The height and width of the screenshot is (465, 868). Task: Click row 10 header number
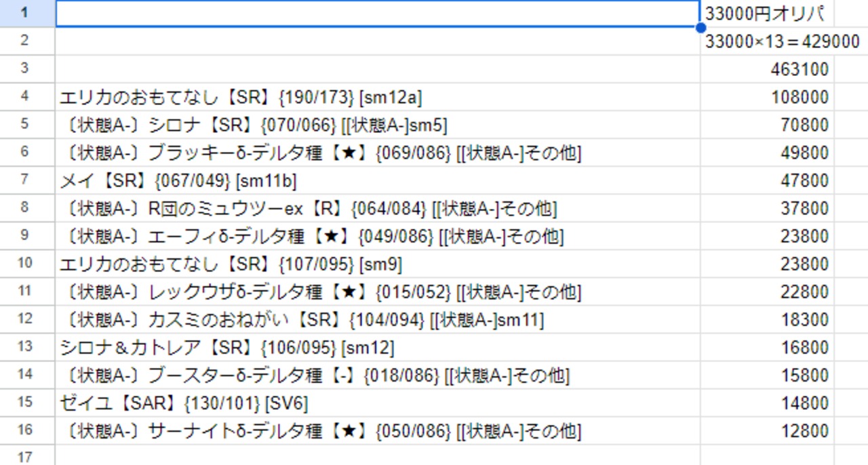pyautogui.click(x=25, y=264)
